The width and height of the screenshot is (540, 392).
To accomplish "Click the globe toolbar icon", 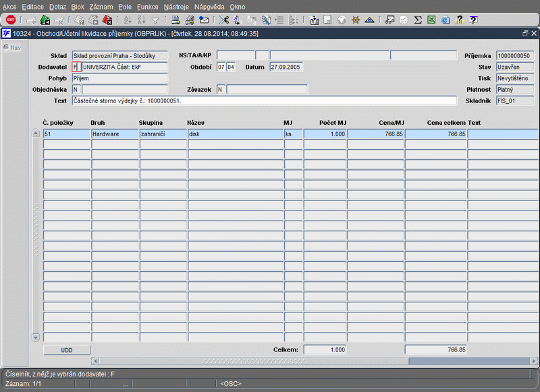I will point(342,20).
